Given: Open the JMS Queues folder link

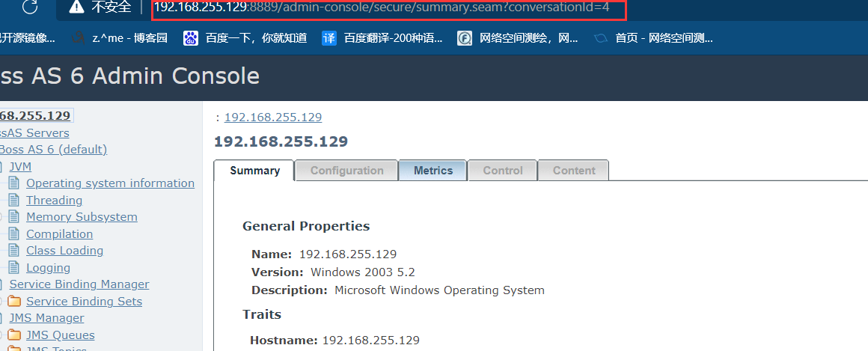Looking at the screenshot, I should pos(61,335).
